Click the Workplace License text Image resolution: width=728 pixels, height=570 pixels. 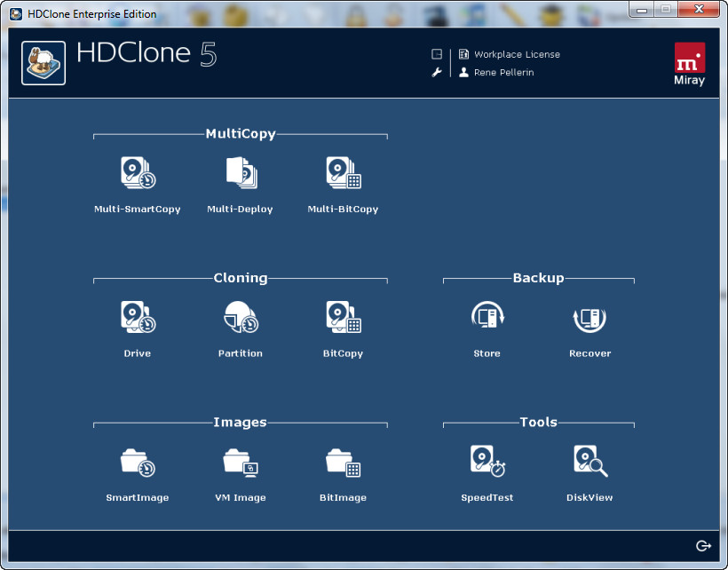517,54
